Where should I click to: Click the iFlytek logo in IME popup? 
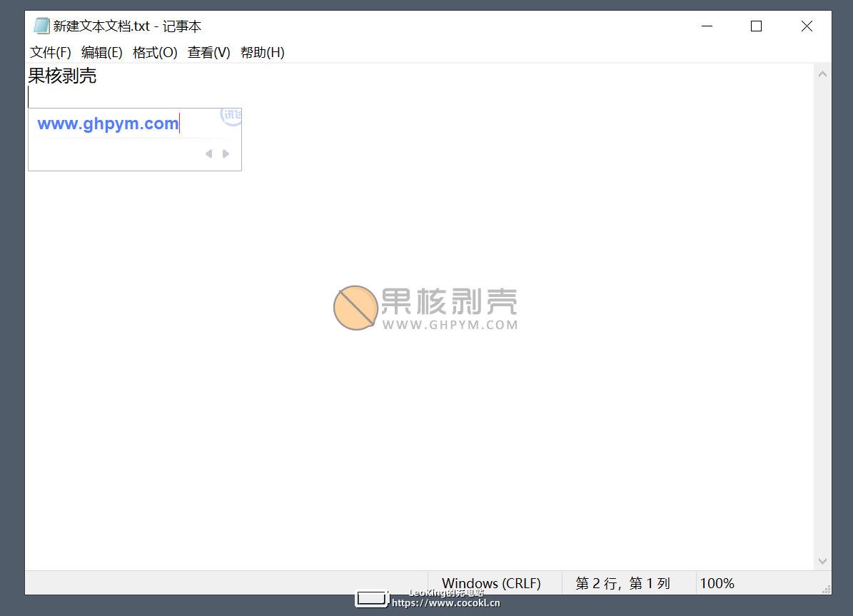click(x=232, y=116)
